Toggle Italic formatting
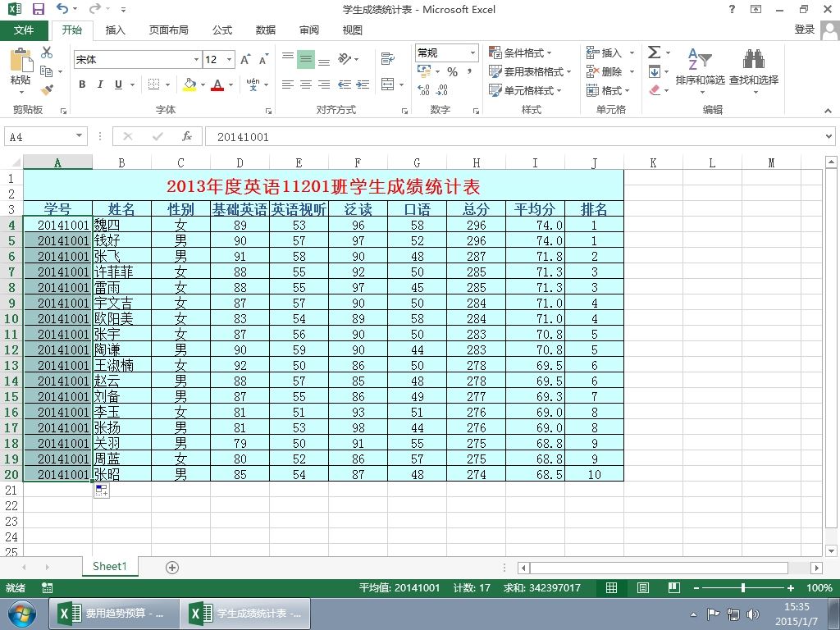Image resolution: width=840 pixels, height=630 pixels. pyautogui.click(x=100, y=84)
